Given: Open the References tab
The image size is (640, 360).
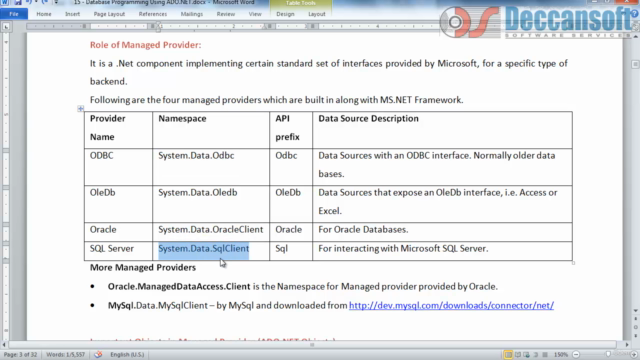Looking at the screenshot, I should click(x=153, y=14).
